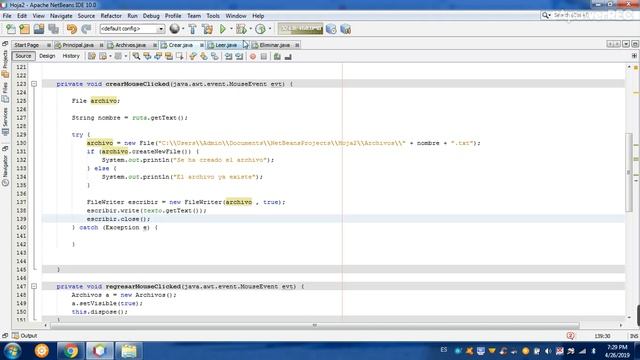The height and width of the screenshot is (360, 640).
Task: Open the browser globe dropdown arrow
Action: pos(182,29)
